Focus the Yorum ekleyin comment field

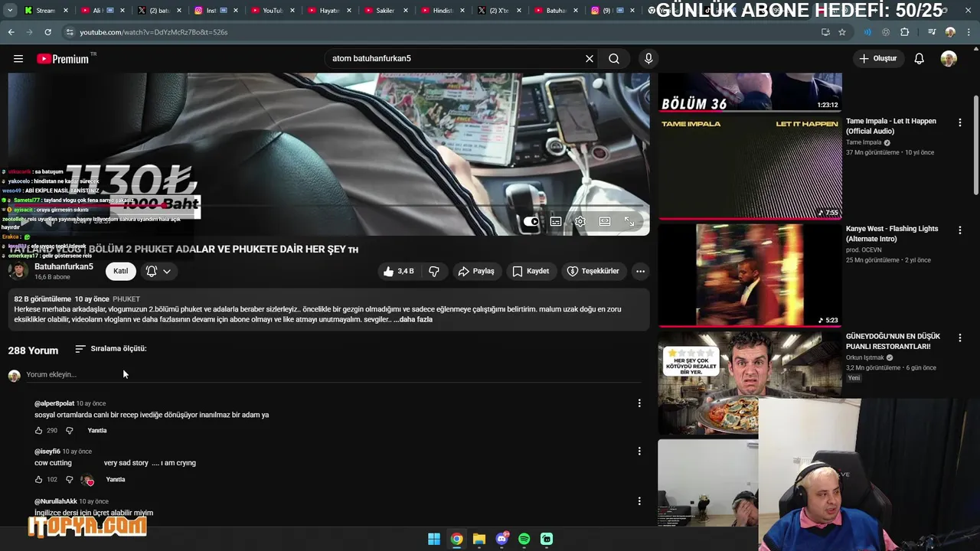[333, 374]
